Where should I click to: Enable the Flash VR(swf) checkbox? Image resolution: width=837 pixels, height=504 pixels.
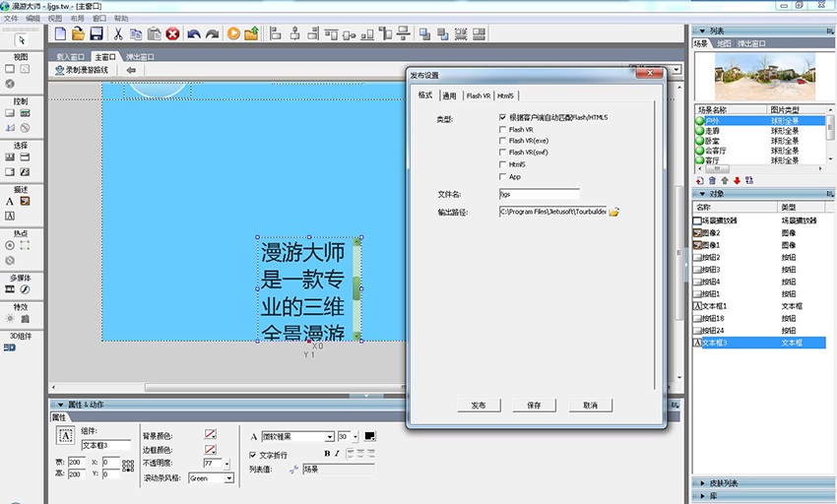click(502, 153)
